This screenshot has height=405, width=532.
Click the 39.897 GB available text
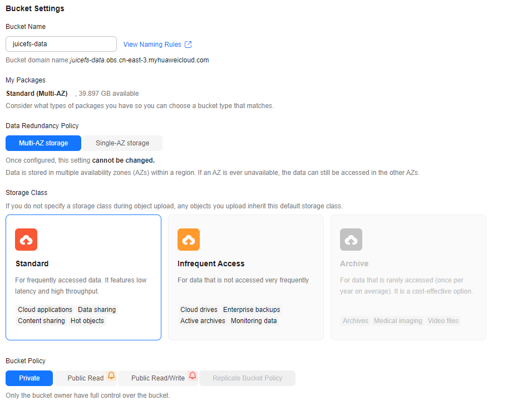[x=109, y=94]
